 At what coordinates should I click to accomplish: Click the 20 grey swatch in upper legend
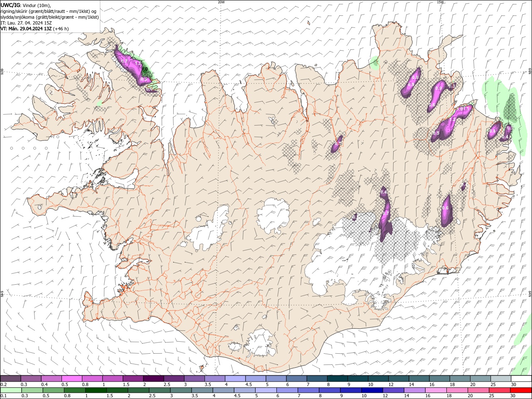(480, 379)
